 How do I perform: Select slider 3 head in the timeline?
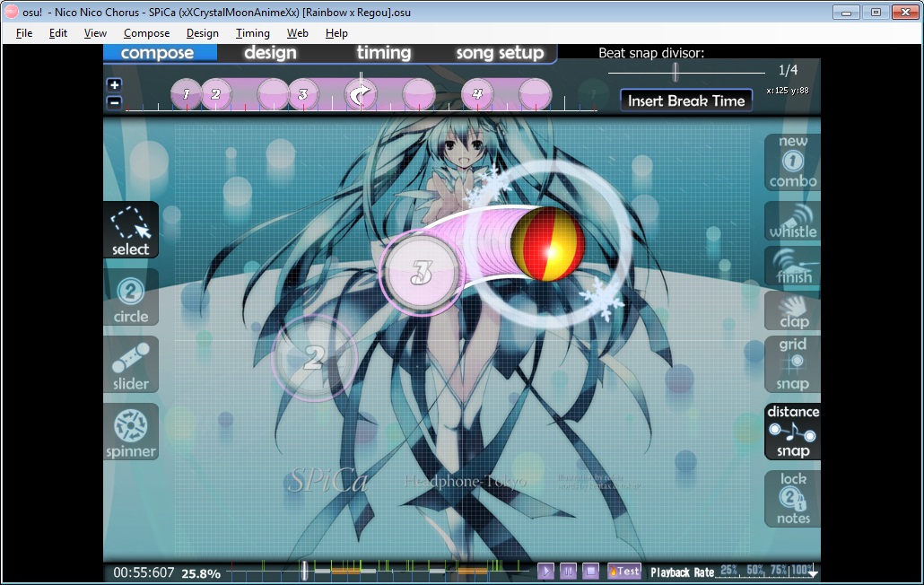303,94
